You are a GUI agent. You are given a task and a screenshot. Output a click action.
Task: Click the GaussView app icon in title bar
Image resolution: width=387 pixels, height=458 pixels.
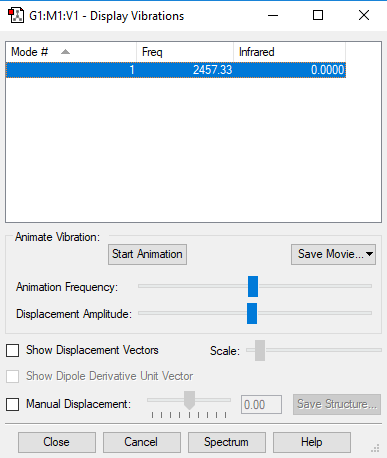(x=16, y=15)
